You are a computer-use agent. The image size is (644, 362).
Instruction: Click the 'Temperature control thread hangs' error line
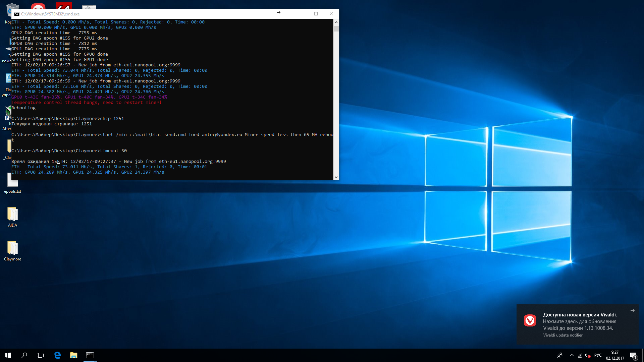[x=87, y=103]
